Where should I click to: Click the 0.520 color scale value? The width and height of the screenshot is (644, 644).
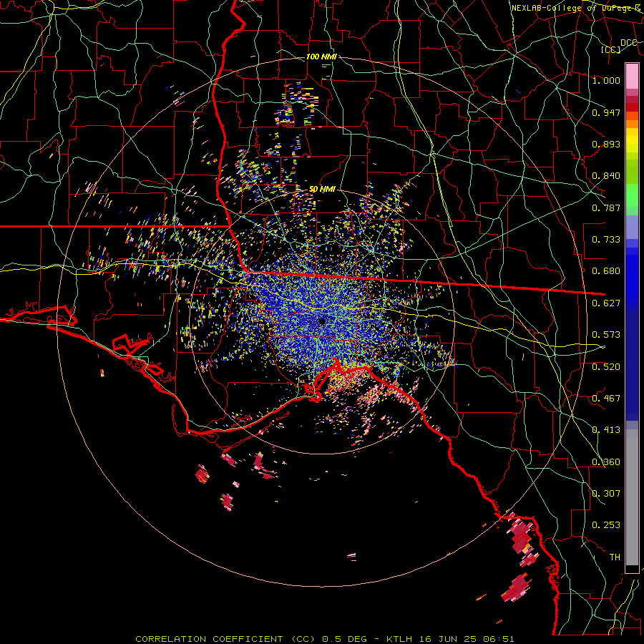click(606, 367)
